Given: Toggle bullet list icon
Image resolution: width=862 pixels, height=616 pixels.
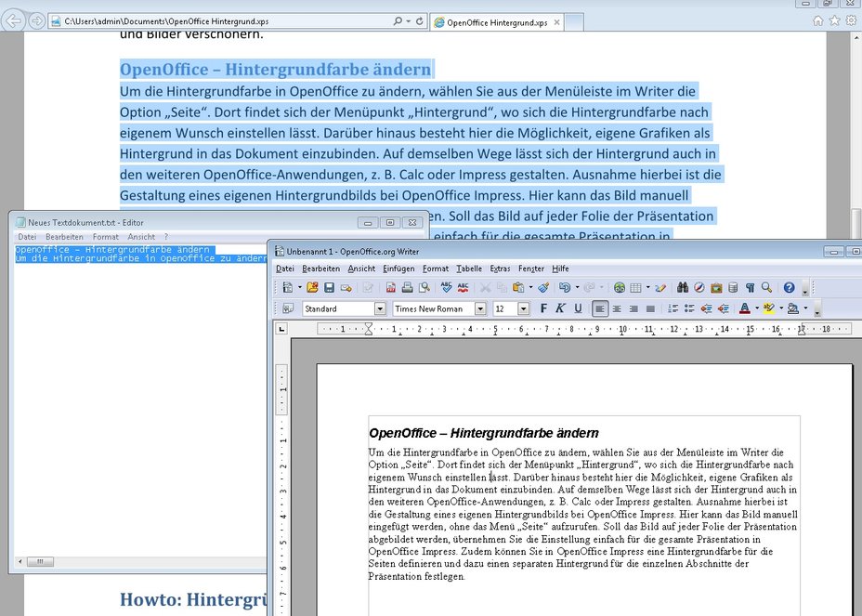Looking at the screenshot, I should pyautogui.click(x=689, y=308).
